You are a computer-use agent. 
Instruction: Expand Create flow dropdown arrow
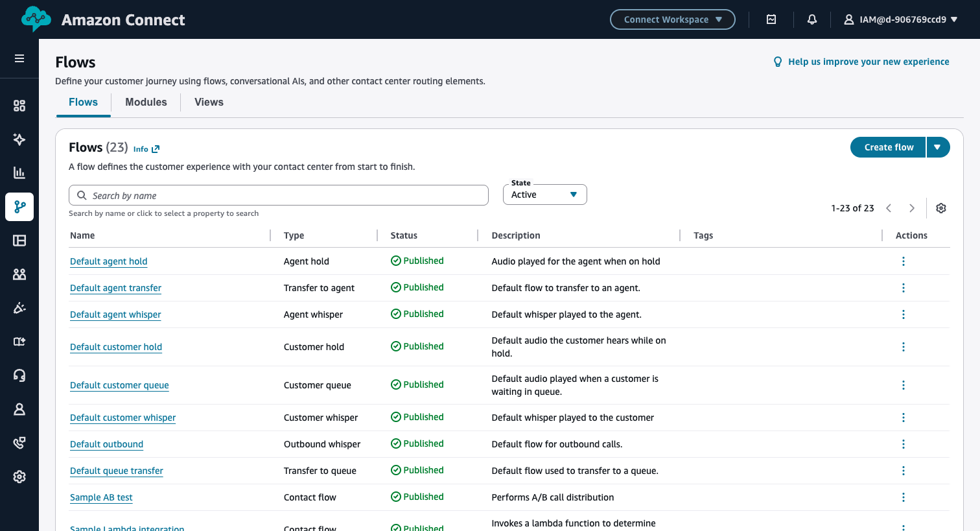938,147
